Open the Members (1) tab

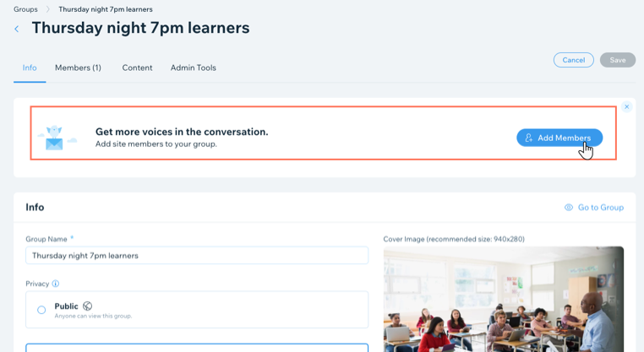pyautogui.click(x=78, y=68)
